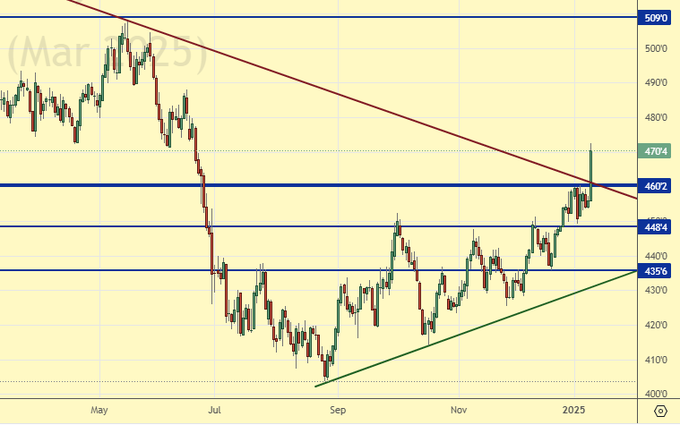Click the Jul label on time axis

[213, 410]
